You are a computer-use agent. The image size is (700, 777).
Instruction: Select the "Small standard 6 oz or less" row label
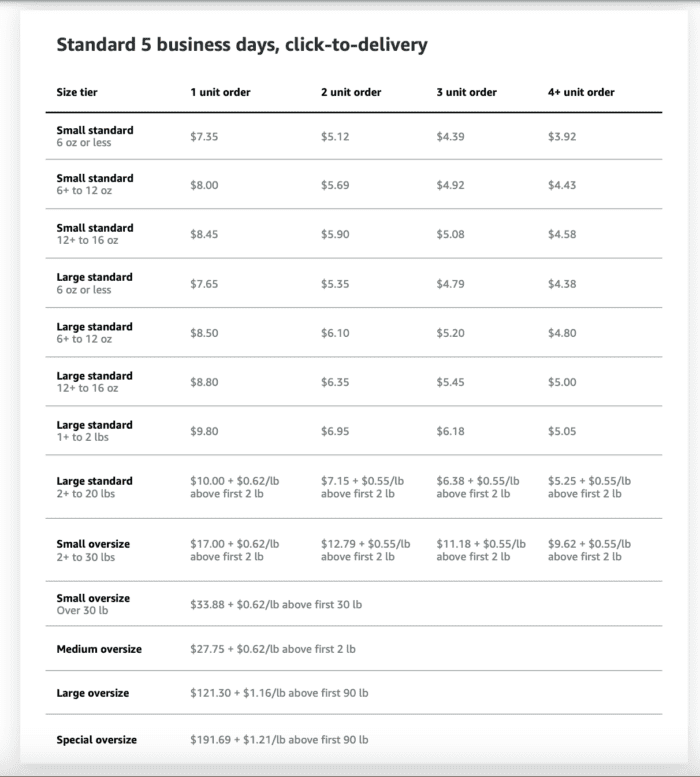click(x=95, y=136)
